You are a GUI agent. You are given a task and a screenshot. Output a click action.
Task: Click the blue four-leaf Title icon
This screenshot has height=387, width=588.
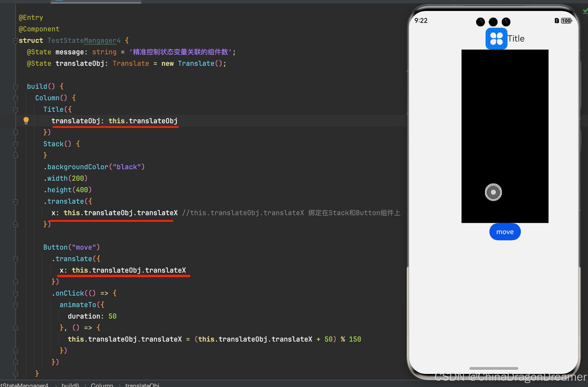pyautogui.click(x=496, y=39)
